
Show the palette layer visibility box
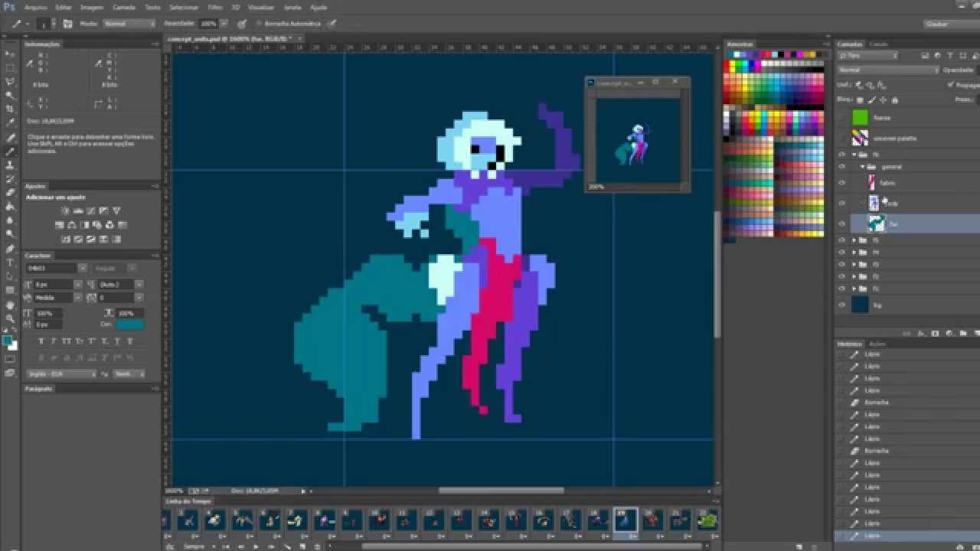842,139
